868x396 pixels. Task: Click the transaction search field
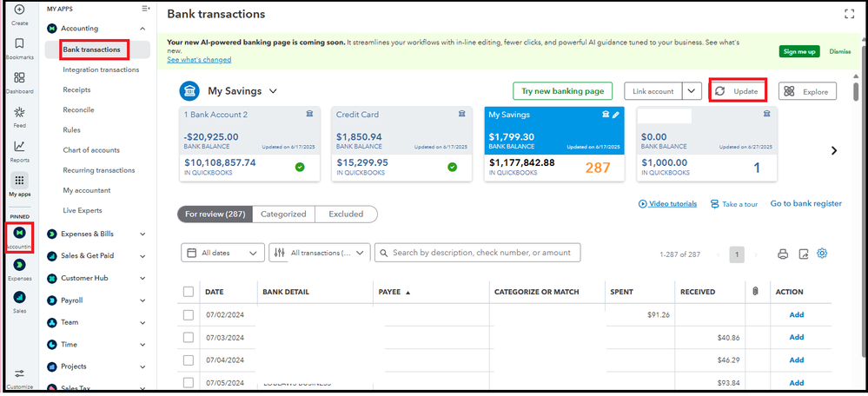478,253
